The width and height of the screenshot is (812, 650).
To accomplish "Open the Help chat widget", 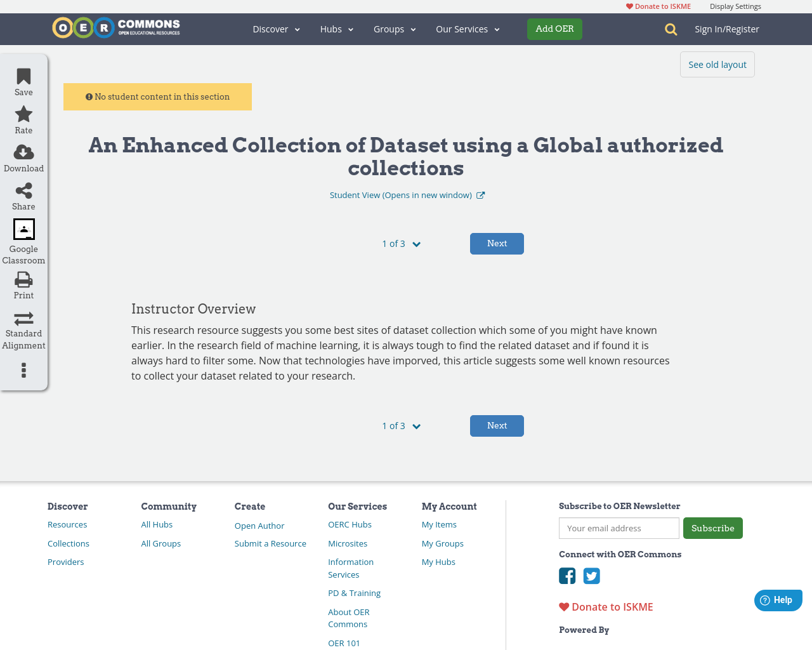I will pos(778,599).
